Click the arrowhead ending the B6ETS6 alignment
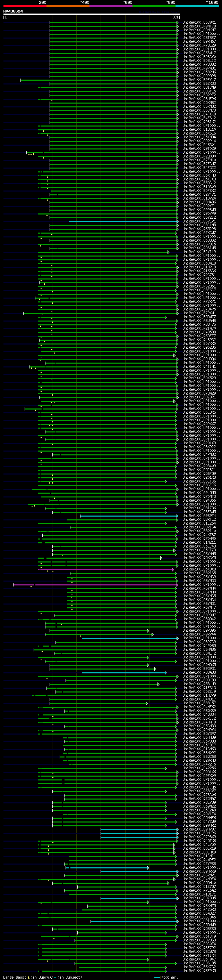Viewport: 222px width, 980px height. click(166, 481)
